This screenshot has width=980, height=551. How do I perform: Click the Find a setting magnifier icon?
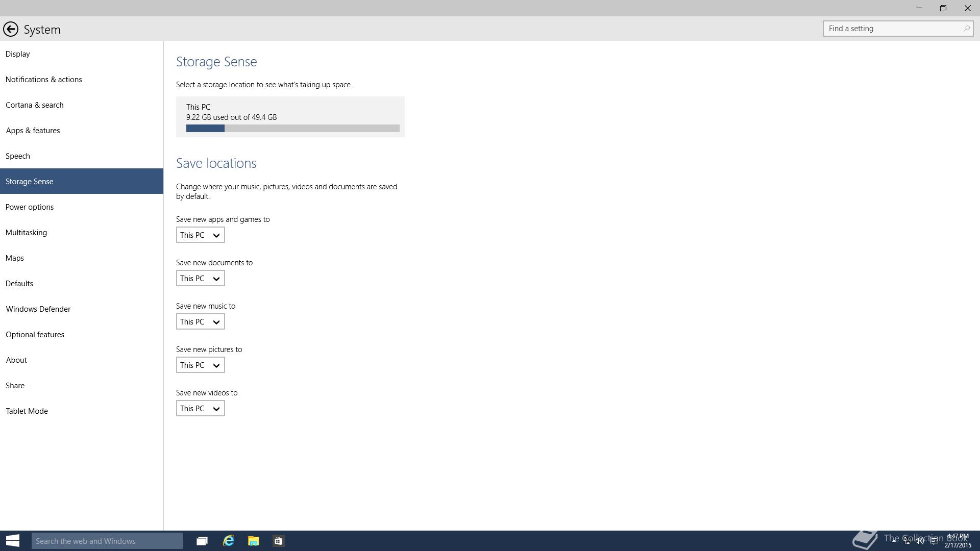pyautogui.click(x=966, y=29)
